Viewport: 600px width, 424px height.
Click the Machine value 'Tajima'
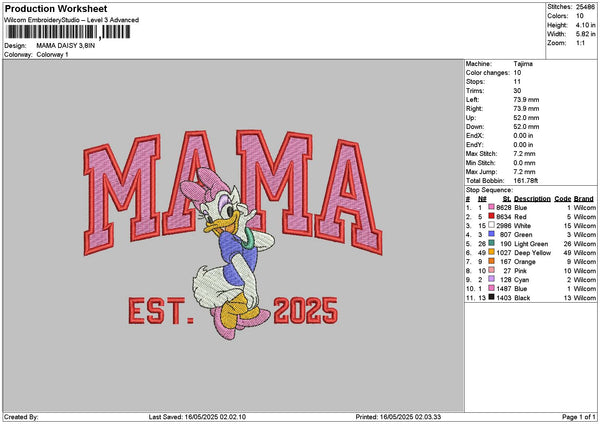(x=523, y=64)
